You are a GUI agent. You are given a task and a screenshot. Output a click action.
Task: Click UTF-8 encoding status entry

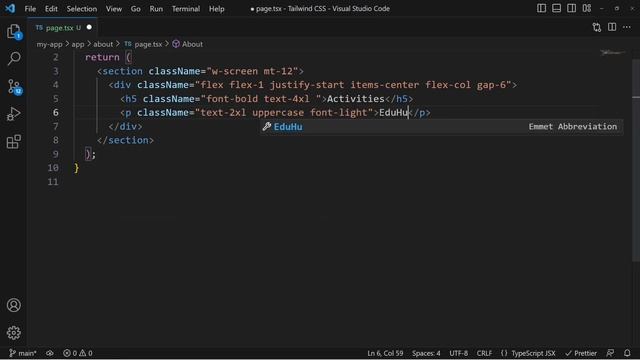point(458,353)
